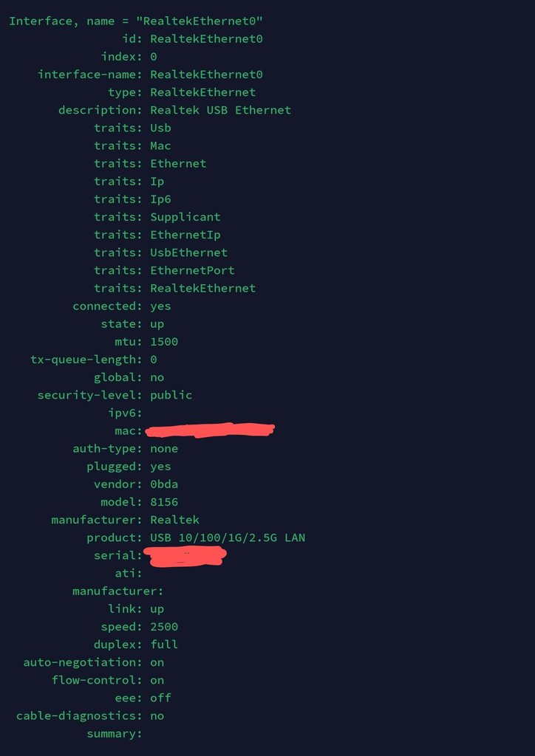This screenshot has height=756, width=535.
Task: Click the mtu value 1500
Action: click(x=163, y=342)
